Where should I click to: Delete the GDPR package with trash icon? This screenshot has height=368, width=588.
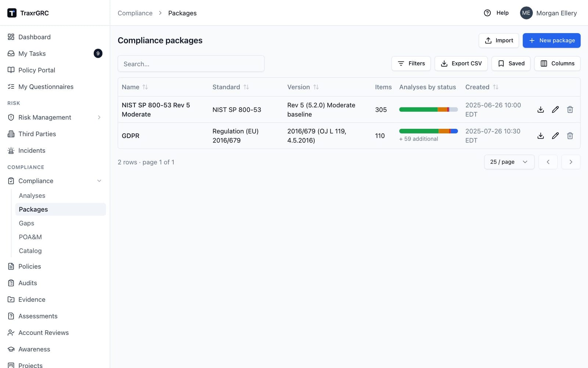click(x=570, y=136)
